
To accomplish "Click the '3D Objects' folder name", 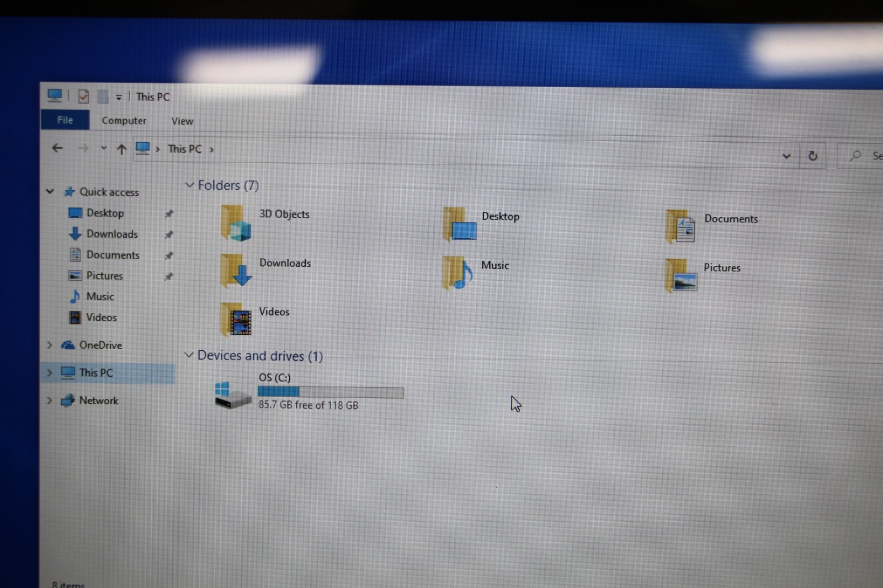I will click(284, 214).
